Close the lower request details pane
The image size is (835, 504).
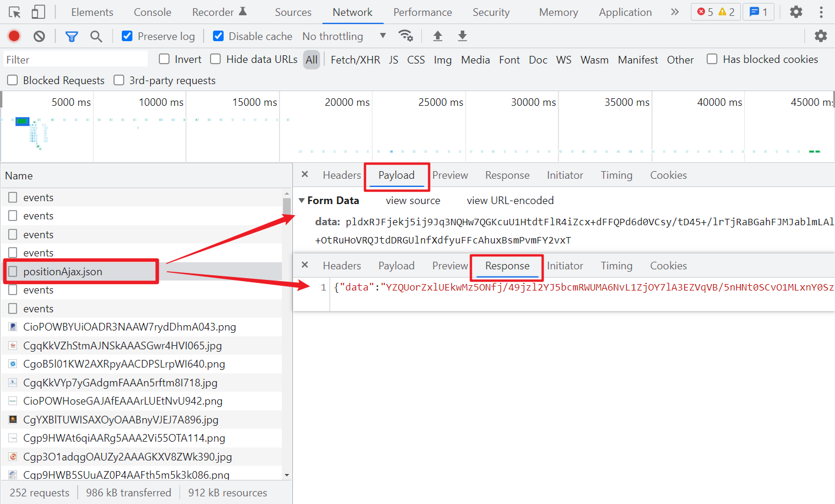(305, 265)
